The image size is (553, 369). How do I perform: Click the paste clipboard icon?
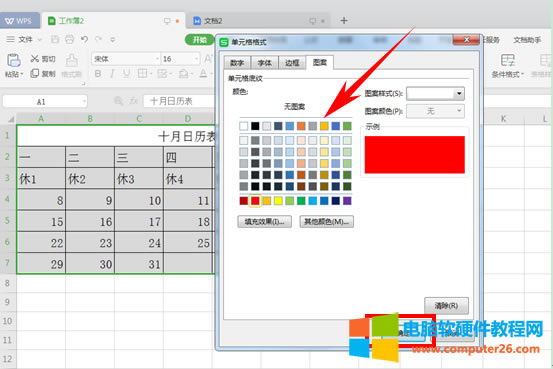(14, 60)
